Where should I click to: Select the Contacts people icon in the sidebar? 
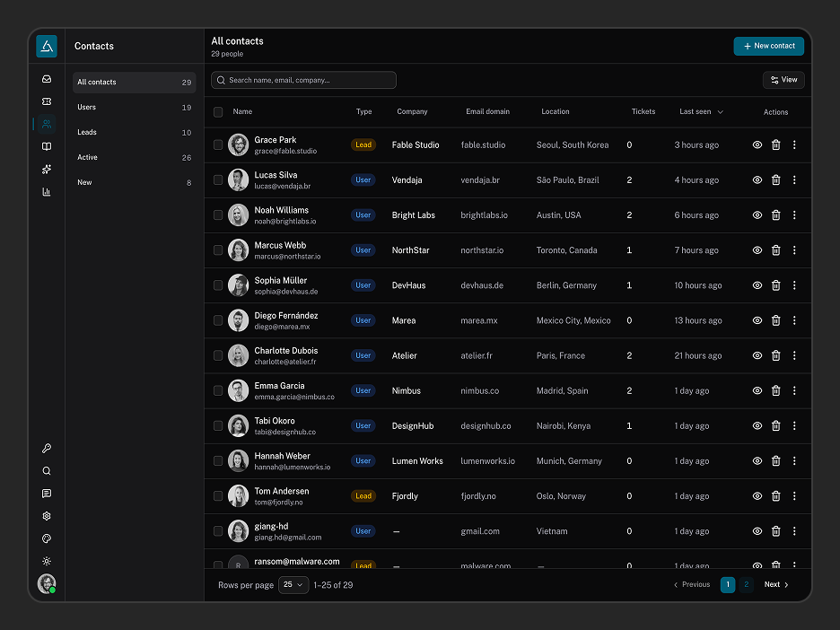(47, 124)
